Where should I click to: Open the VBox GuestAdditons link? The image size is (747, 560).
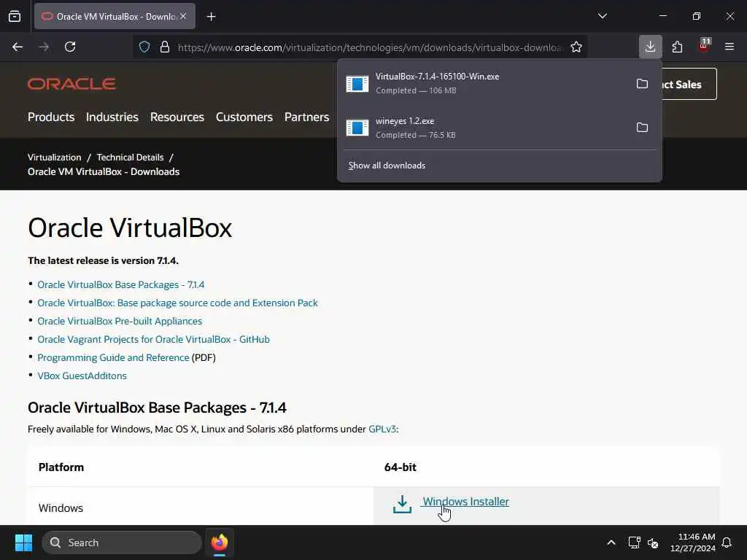point(82,376)
